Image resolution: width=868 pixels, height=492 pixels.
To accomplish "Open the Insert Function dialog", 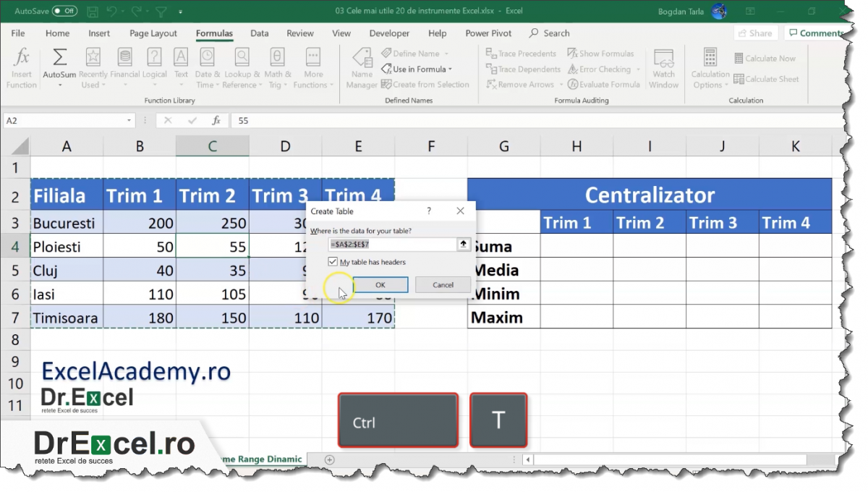I will [21, 66].
